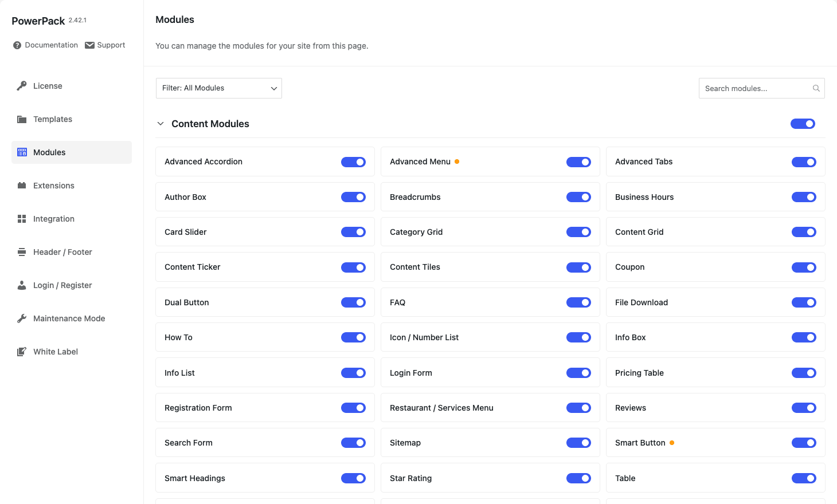Screen dimensions: 837x504
Task: Select the Modules sidebar item
Action: pos(72,152)
